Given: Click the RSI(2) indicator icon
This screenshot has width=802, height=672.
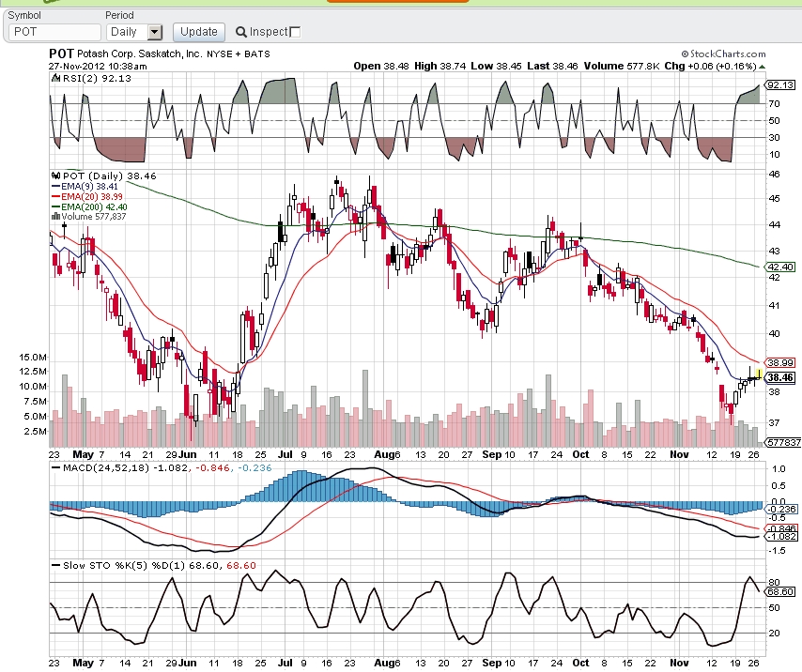Looking at the screenshot, I should (x=55, y=78).
